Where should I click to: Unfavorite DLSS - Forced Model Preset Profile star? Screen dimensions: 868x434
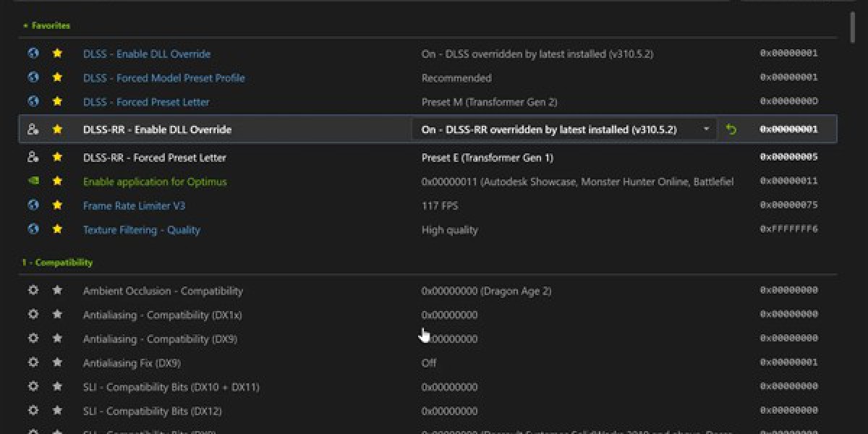click(57, 77)
